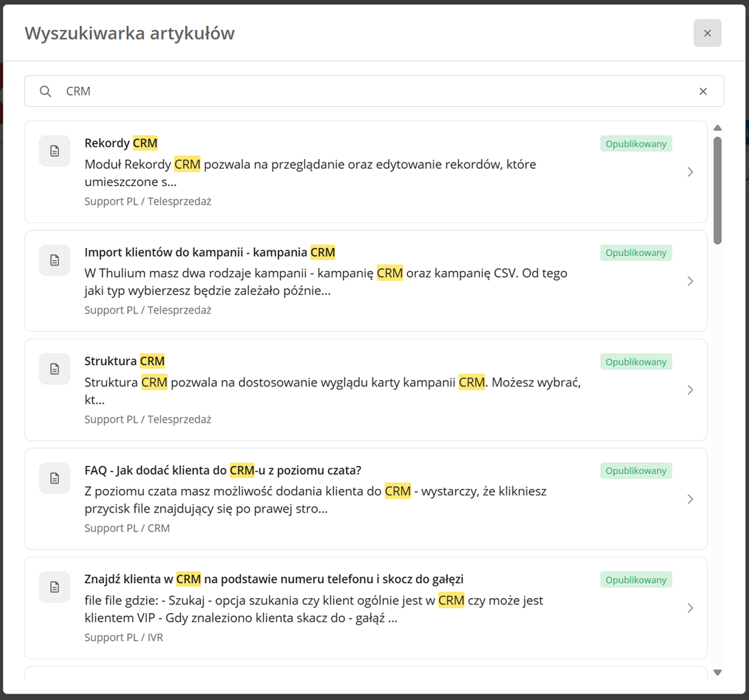The image size is (749, 700).
Task: Open the Rekordy CRM article title
Action: 121,143
